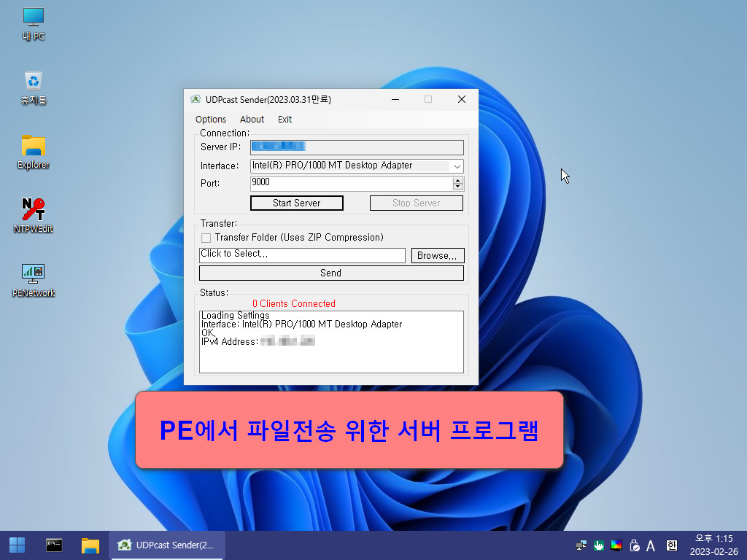Click the network tray icon
The width and height of the screenshot is (747, 560).
pos(581,545)
